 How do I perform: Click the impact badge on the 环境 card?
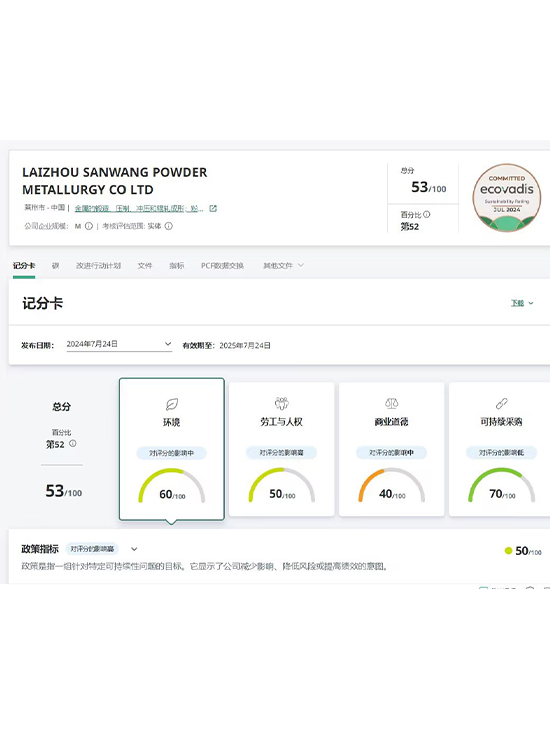tap(172, 453)
